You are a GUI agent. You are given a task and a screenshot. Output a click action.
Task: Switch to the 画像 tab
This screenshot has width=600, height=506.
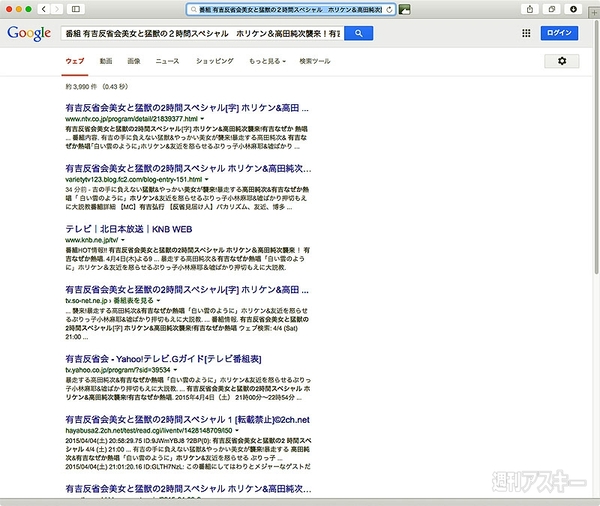pos(134,61)
